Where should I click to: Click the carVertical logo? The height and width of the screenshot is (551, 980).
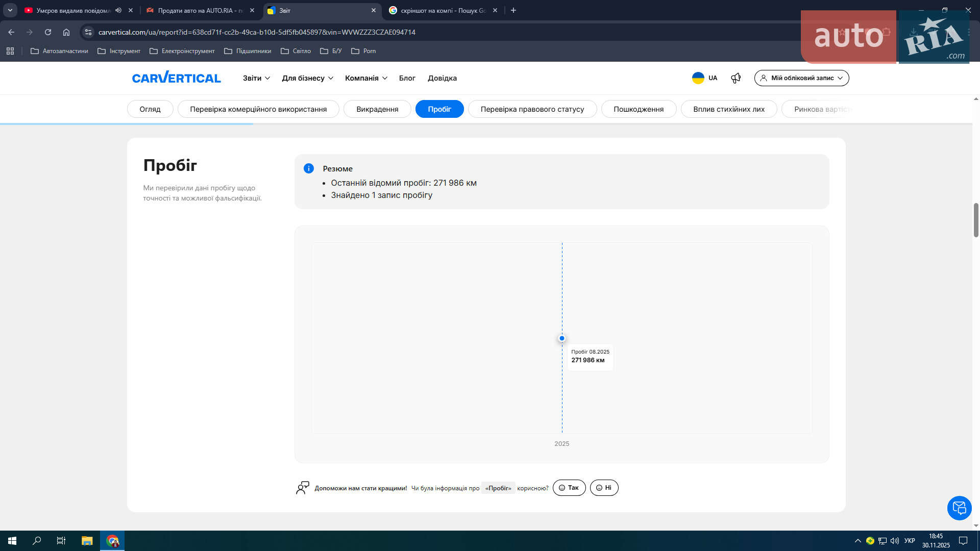coord(176,78)
